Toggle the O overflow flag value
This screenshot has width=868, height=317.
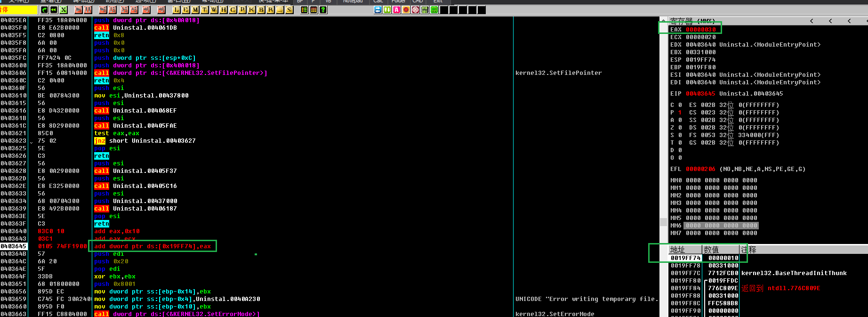click(680, 158)
